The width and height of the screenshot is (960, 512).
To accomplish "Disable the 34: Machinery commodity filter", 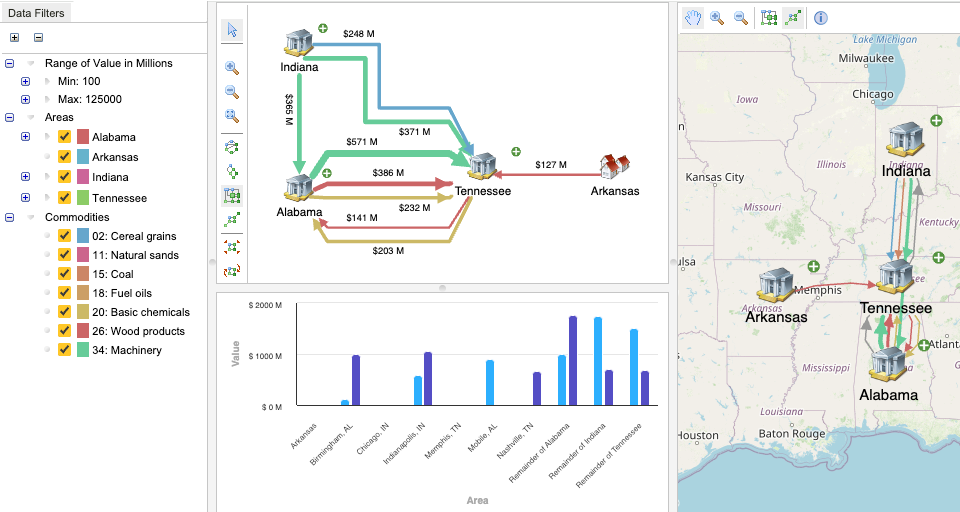I will click(64, 350).
